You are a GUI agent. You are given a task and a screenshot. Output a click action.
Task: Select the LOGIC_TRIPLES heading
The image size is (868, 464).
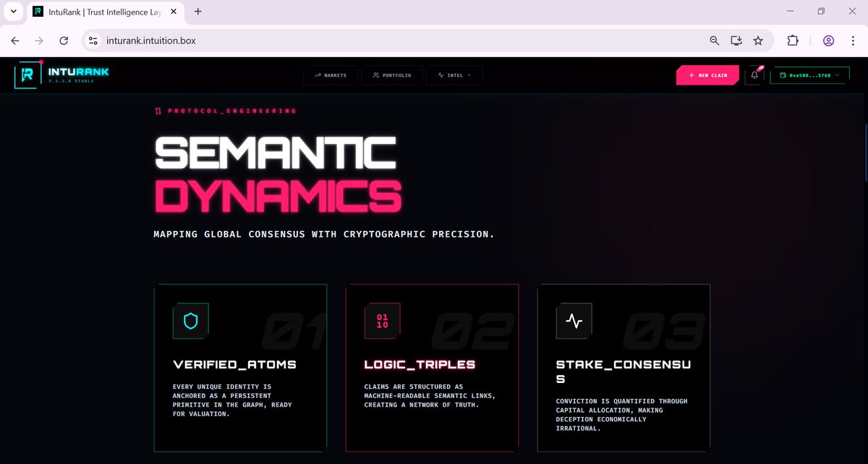pyautogui.click(x=420, y=365)
